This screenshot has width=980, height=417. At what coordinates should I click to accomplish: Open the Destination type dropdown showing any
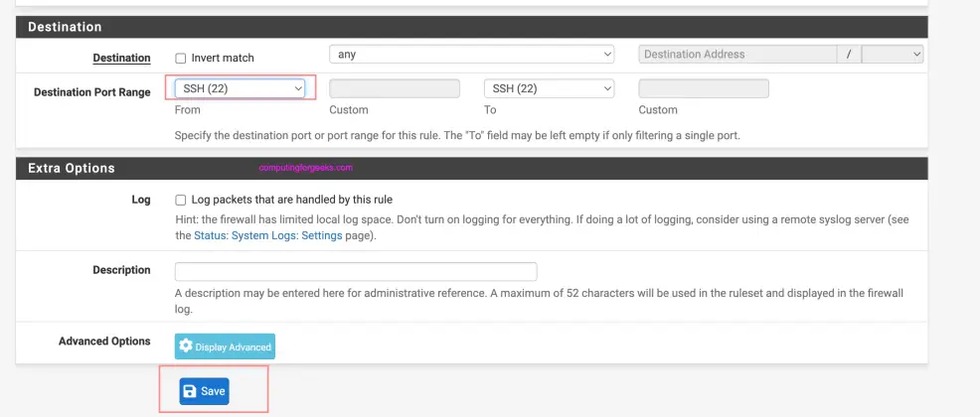tap(472, 55)
